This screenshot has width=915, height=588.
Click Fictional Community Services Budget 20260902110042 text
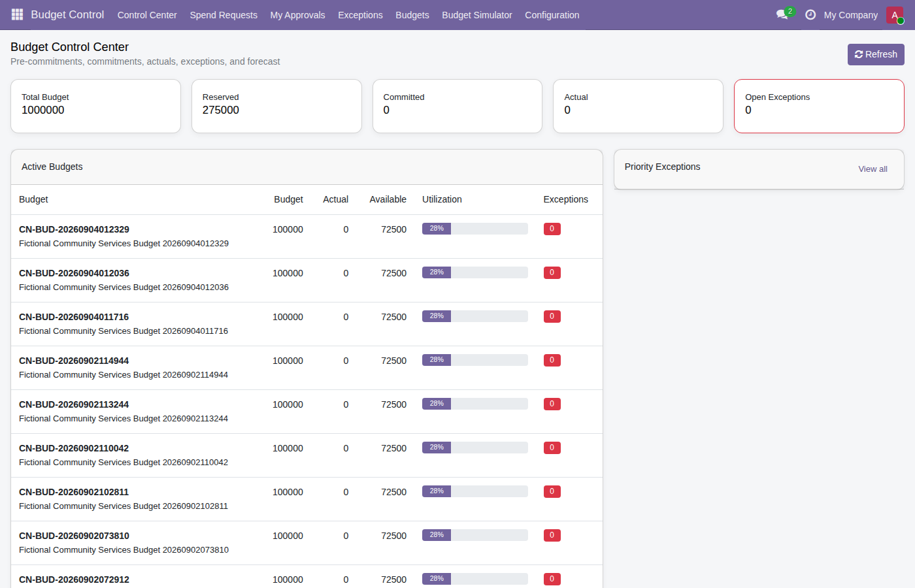(124, 463)
